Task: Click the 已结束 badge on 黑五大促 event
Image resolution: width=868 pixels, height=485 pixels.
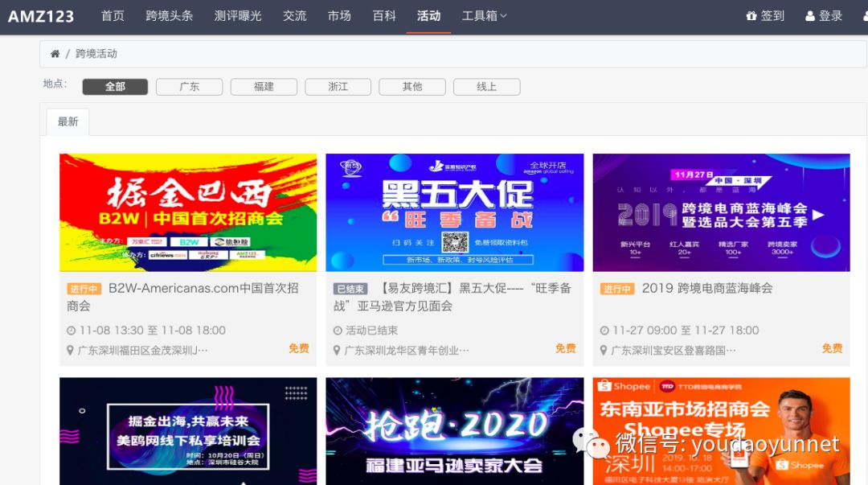Action: pos(350,289)
